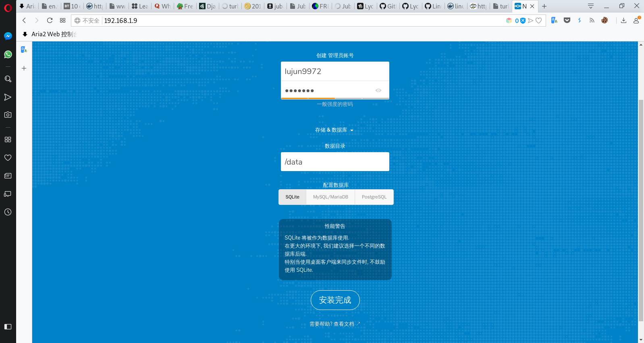Click the address bar URL 192.168.1.9
The width and height of the screenshot is (644, 343).
click(x=120, y=21)
